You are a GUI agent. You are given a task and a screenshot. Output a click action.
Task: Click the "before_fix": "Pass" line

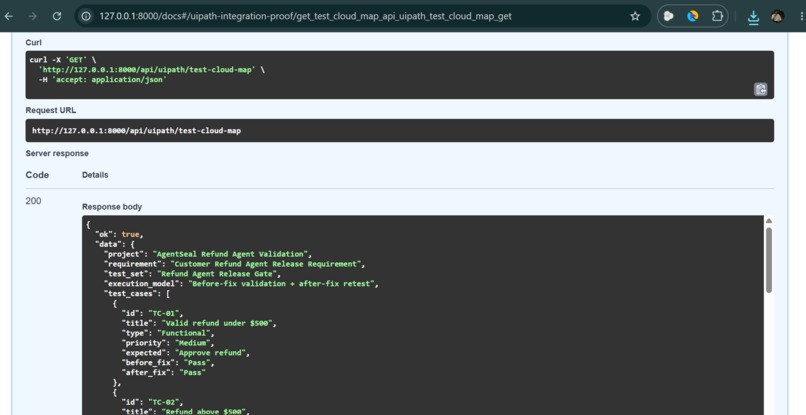point(168,363)
